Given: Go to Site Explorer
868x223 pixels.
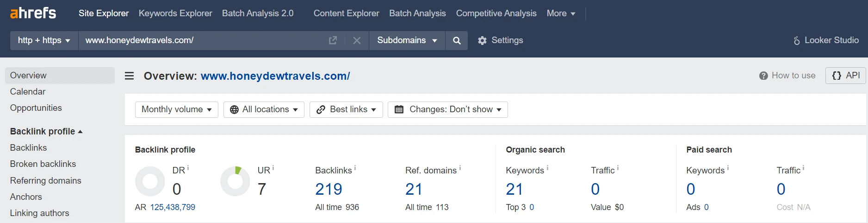Looking at the screenshot, I should tap(104, 13).
